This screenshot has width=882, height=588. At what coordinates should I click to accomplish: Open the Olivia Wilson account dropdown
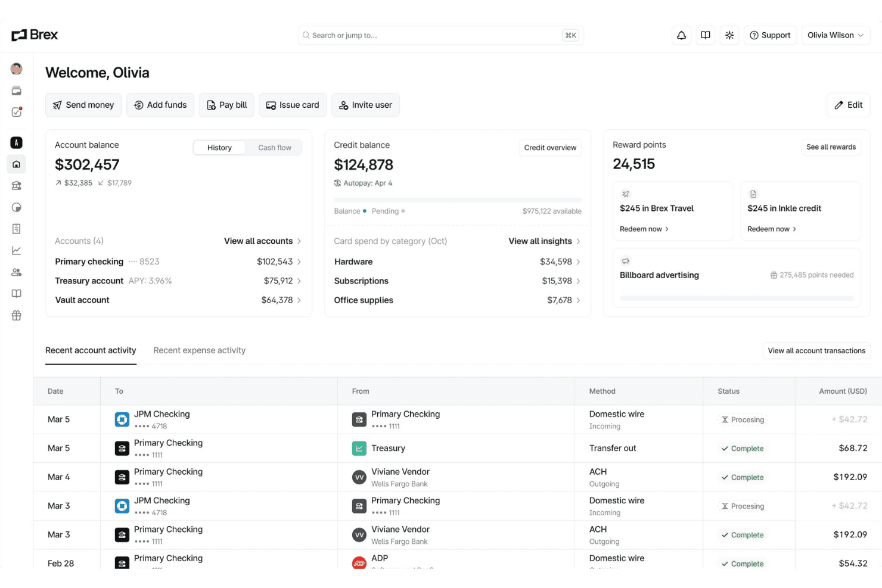[836, 35]
